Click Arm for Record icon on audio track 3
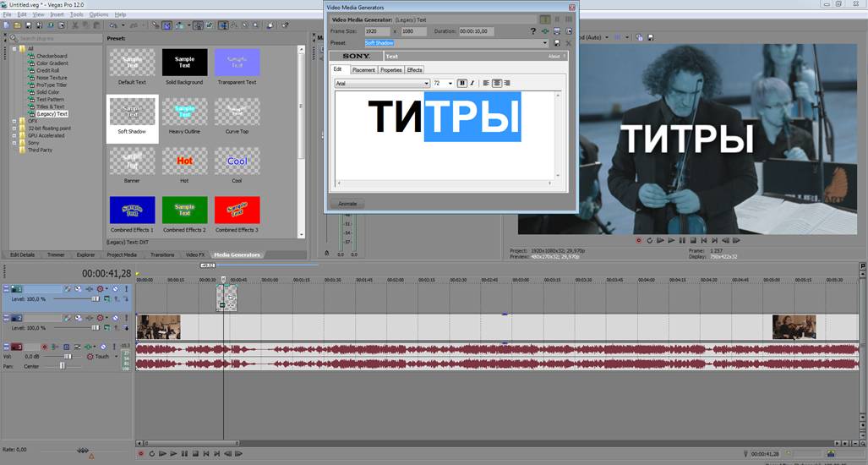 point(45,347)
